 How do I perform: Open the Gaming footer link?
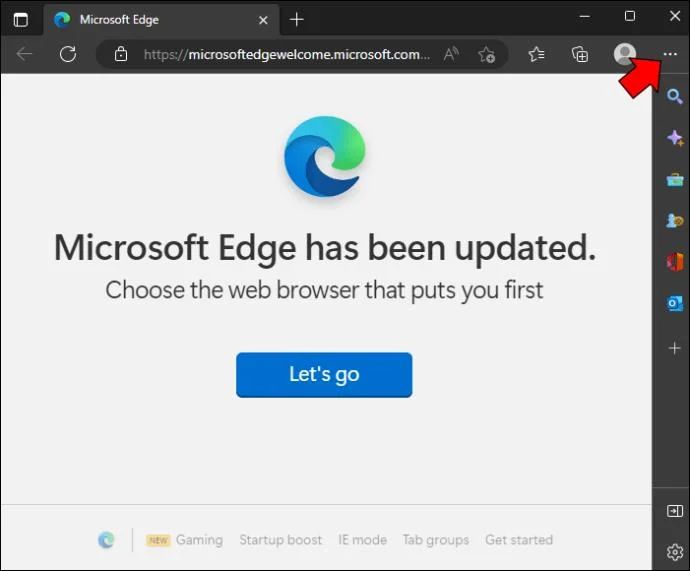[x=199, y=540]
